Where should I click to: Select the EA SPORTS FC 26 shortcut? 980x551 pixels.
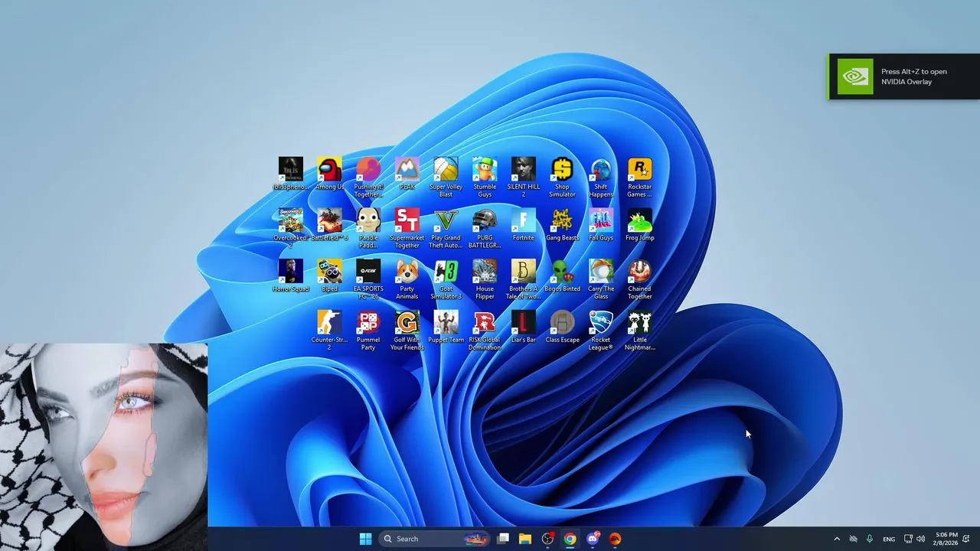(368, 279)
